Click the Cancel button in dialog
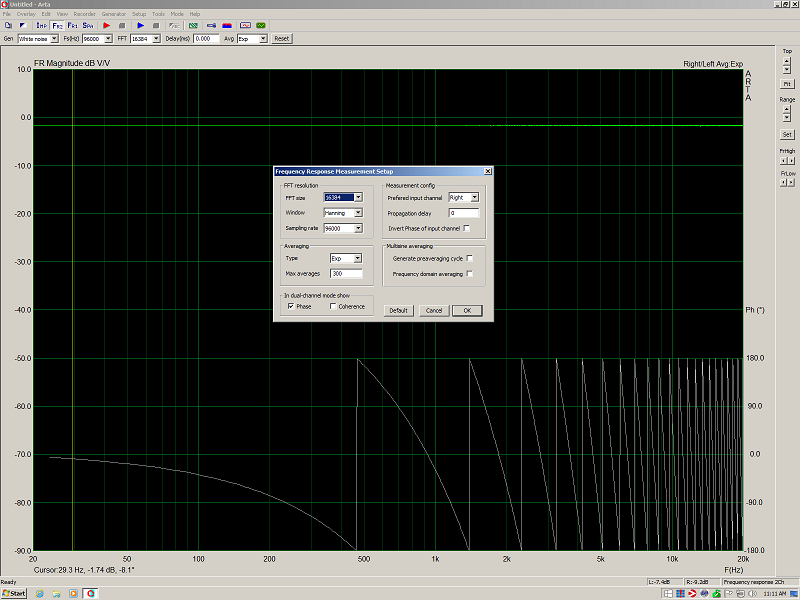 [x=434, y=310]
